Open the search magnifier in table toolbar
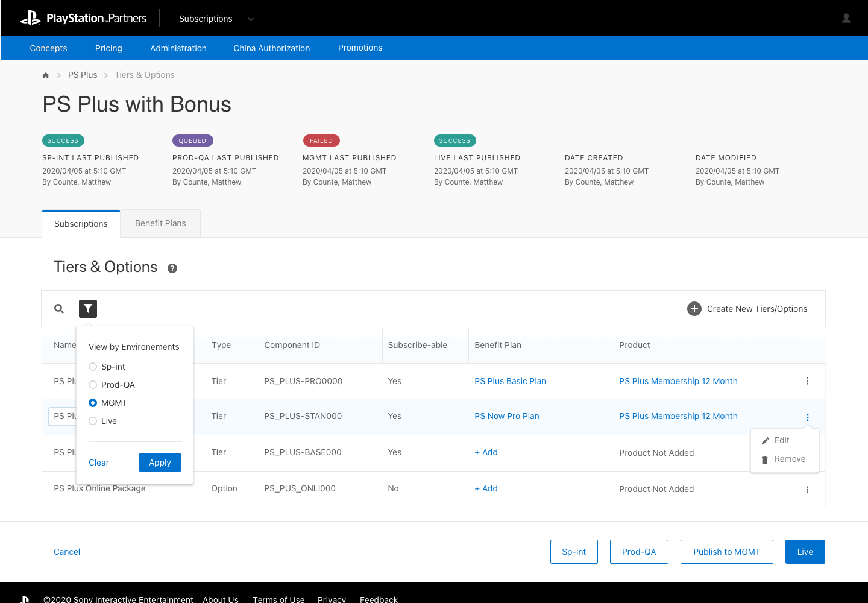 [59, 309]
